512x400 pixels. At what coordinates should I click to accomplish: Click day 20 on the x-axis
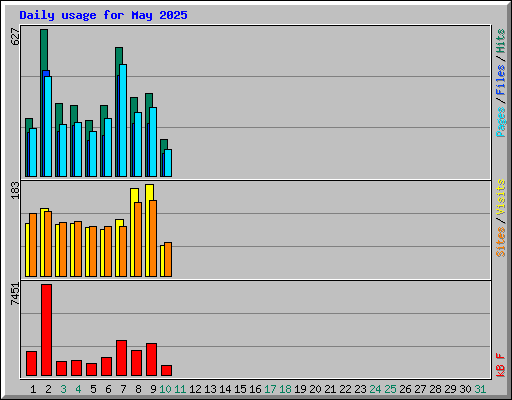(x=315, y=389)
